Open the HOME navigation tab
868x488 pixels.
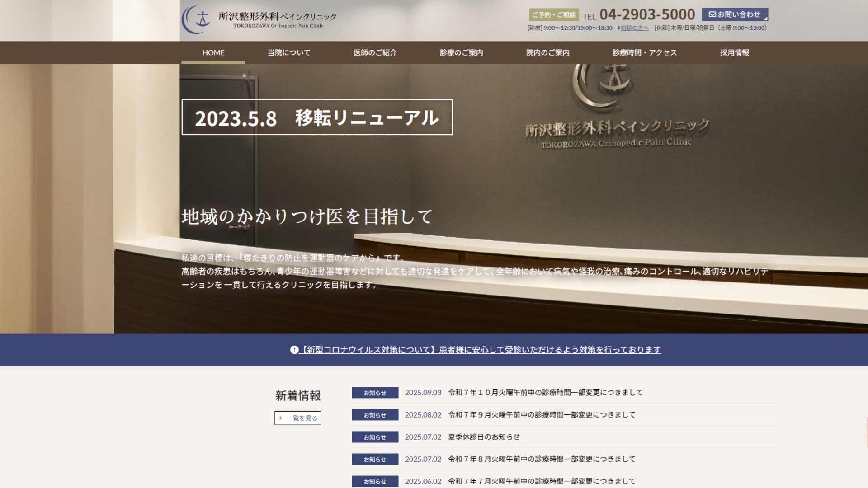pos(213,52)
